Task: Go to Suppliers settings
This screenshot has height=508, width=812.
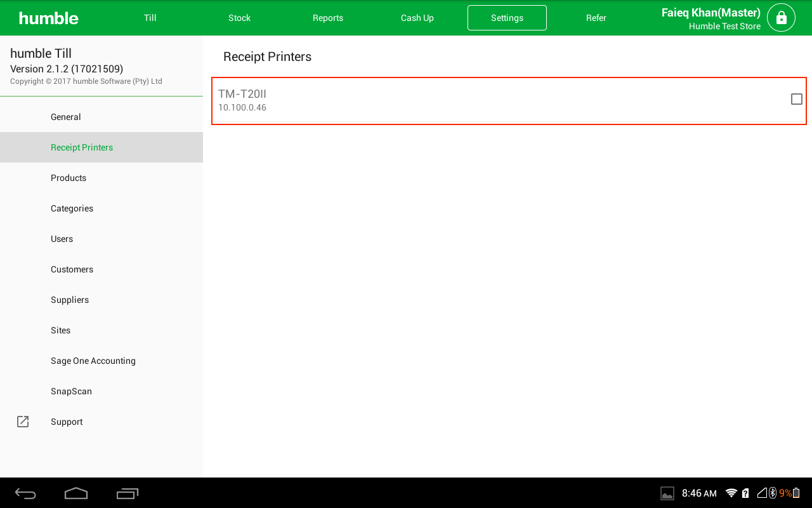Action: (x=101, y=300)
